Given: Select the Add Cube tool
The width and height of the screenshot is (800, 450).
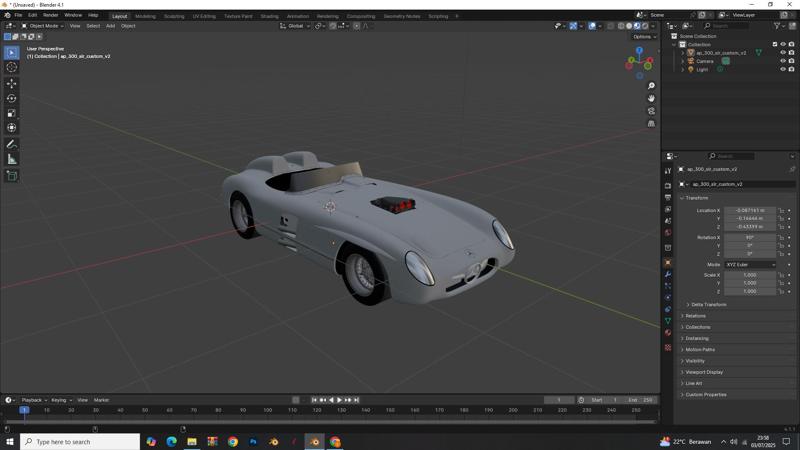Looking at the screenshot, I should point(11,176).
